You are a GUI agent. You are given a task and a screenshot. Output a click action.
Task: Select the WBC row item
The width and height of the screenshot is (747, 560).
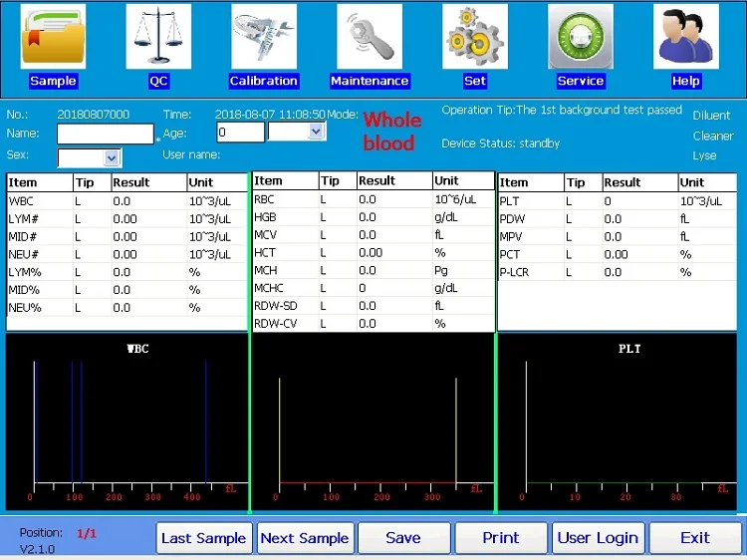127,201
